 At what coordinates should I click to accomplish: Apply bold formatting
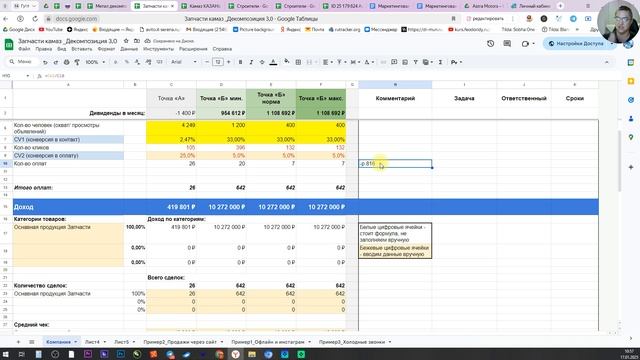(x=240, y=62)
